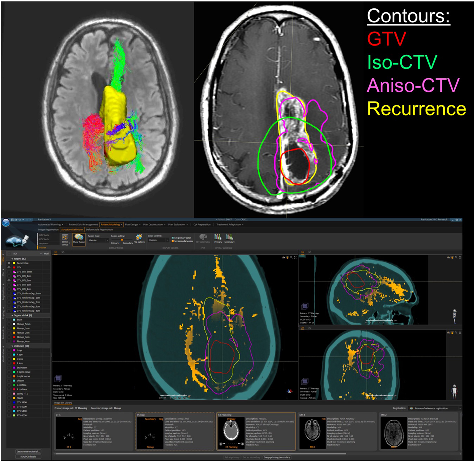476x462 pixels.
Task: Click the Create new material button
Action: pos(28,452)
